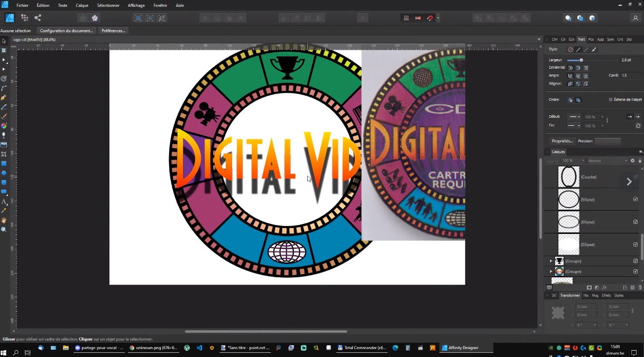
Task: Add new layer in Calques panel
Action: pos(625,287)
